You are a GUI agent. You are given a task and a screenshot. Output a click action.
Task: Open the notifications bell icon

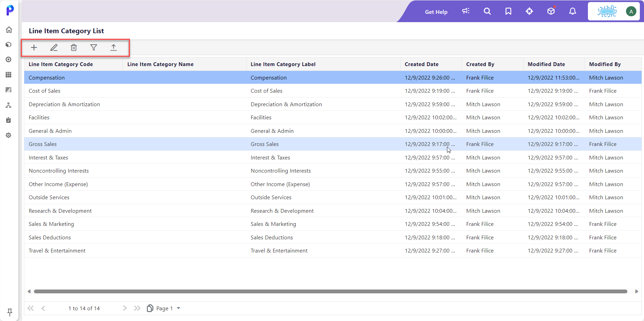click(x=573, y=11)
